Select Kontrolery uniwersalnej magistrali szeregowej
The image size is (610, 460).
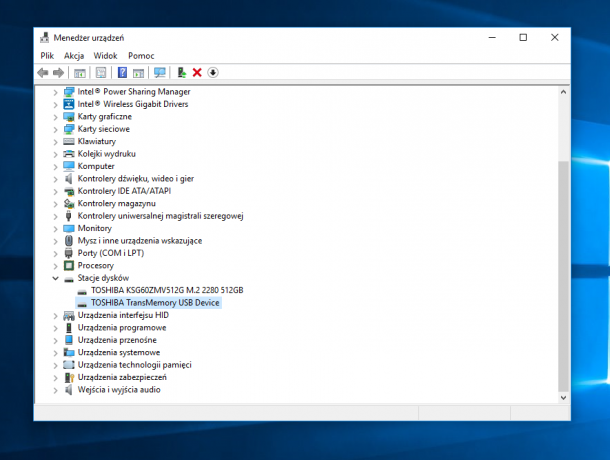tap(160, 216)
